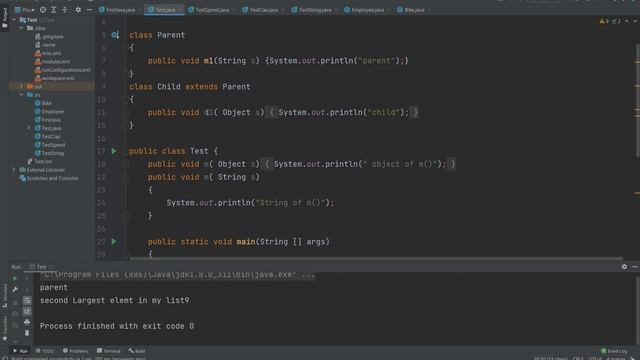Collapse the src folder node
640x360 pixels.
[x=22, y=95]
